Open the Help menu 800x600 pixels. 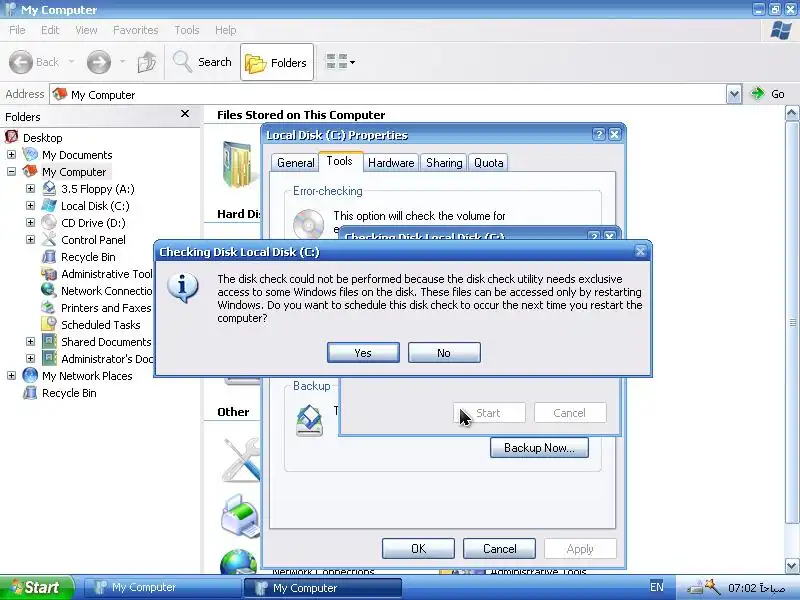coord(226,30)
